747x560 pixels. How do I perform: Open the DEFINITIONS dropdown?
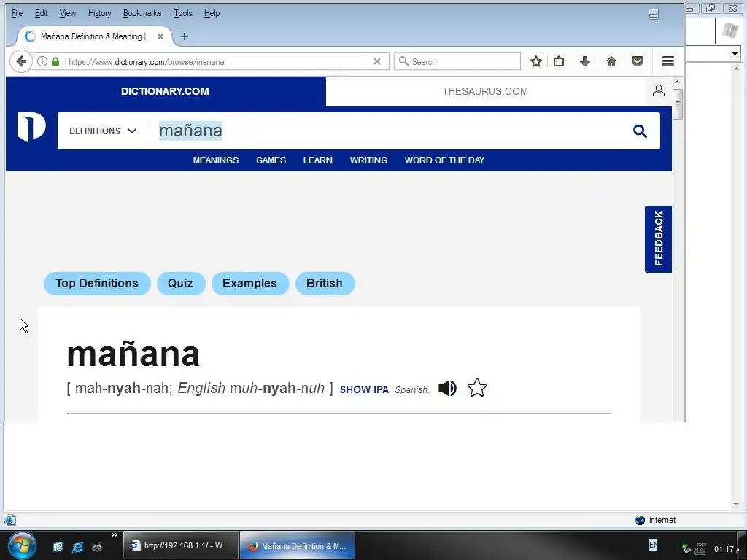(103, 131)
